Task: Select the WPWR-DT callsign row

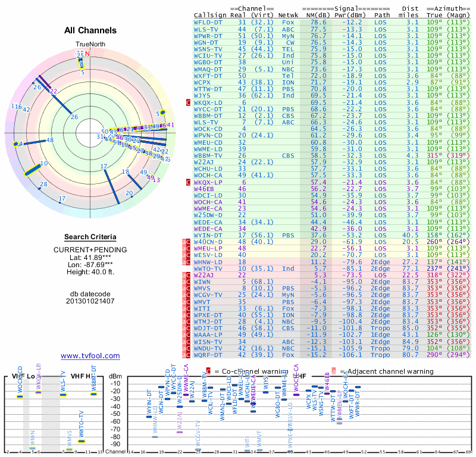Action: coord(332,36)
